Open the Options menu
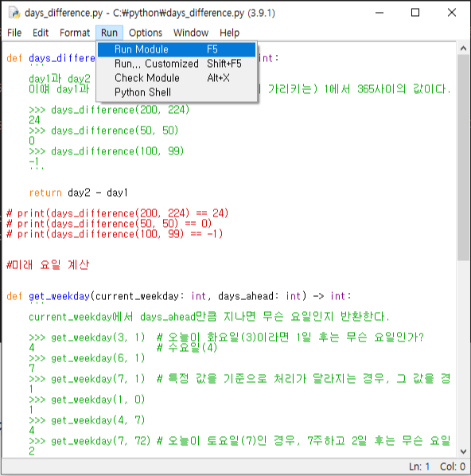 tap(146, 33)
